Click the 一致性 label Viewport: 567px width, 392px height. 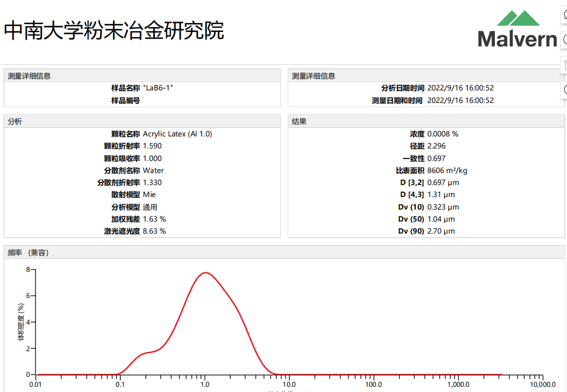413,158
